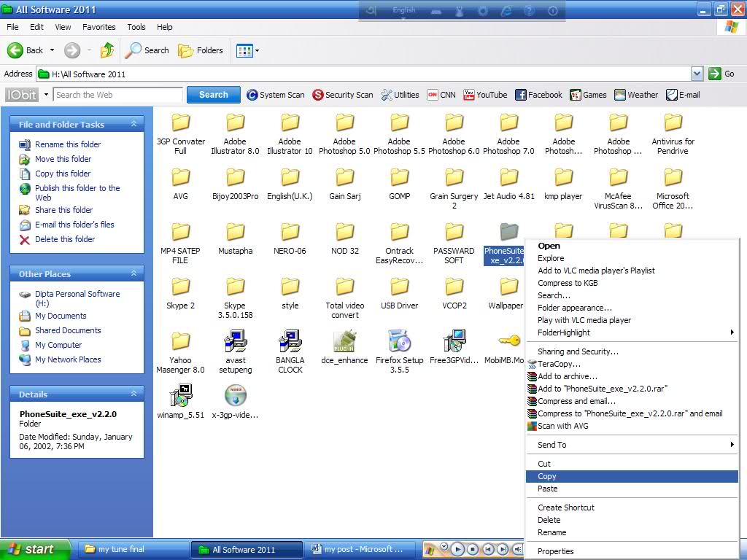Open the Tools menu
The width and height of the screenshot is (747, 560).
(x=136, y=27)
